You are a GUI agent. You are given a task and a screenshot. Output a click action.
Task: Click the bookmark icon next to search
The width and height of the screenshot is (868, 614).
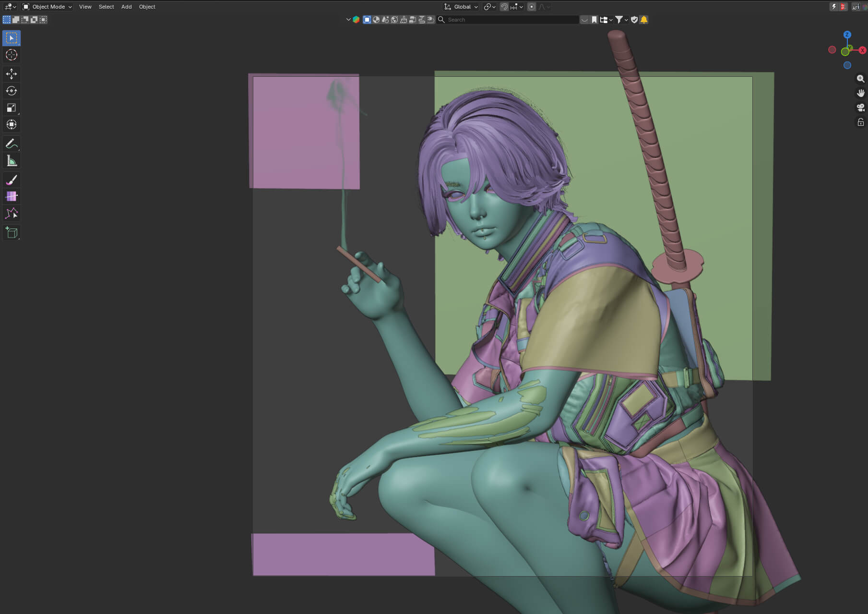click(594, 20)
